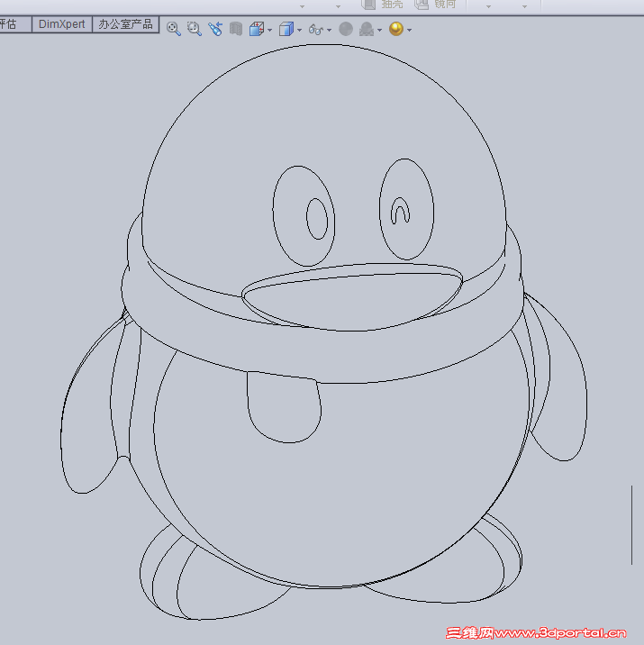The height and width of the screenshot is (645, 644).
Task: Select the Zoom to Area tool
Action: point(195,29)
